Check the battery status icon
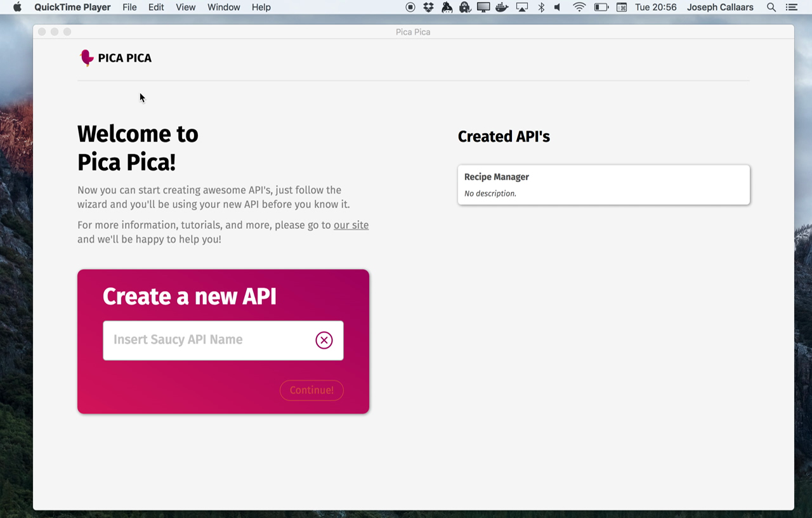812x518 pixels. [600, 8]
